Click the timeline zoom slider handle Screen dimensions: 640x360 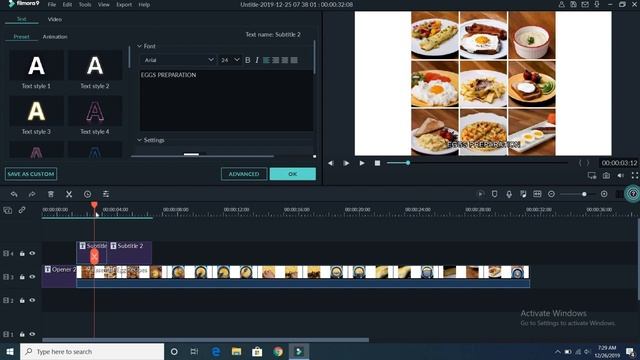coord(584,194)
